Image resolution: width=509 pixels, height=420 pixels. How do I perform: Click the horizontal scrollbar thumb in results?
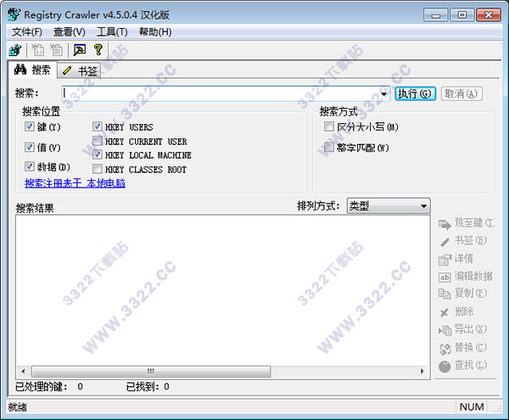(x=151, y=371)
